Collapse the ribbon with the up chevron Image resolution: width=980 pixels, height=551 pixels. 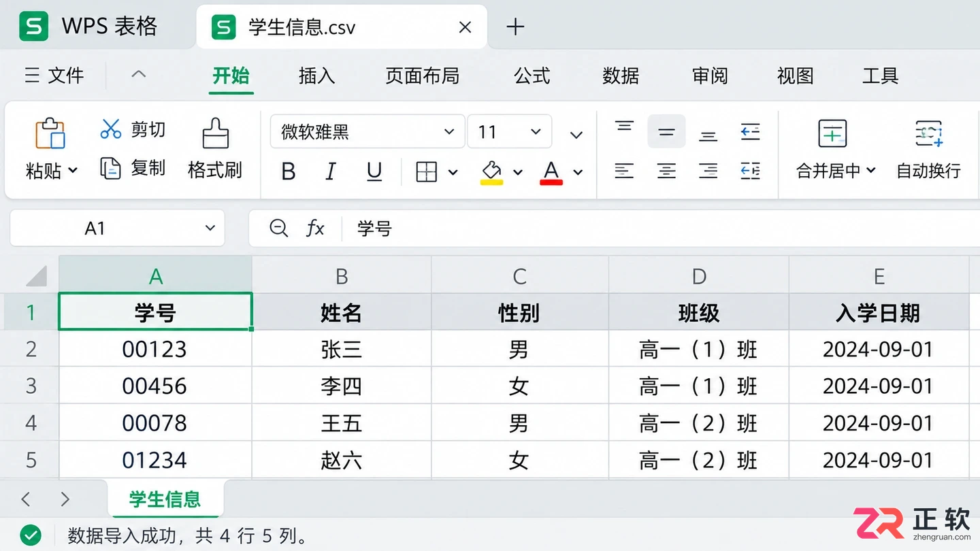tap(138, 74)
